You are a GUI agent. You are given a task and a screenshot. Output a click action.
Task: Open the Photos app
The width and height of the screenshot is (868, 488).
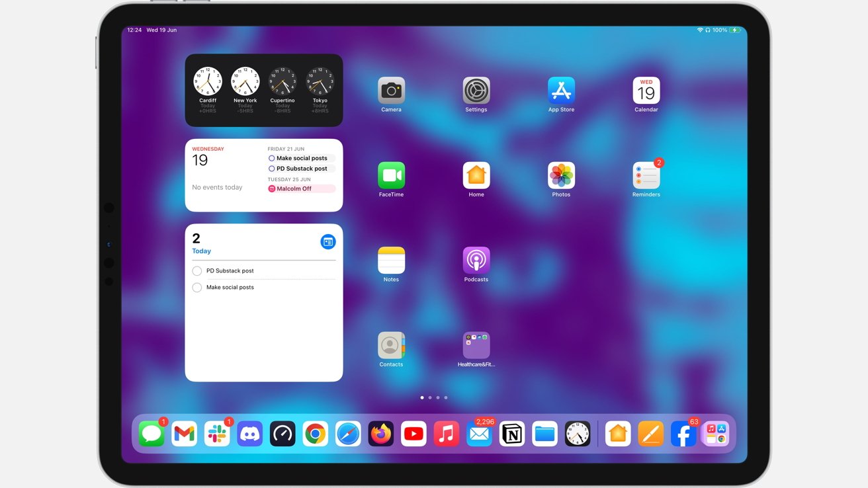point(561,175)
